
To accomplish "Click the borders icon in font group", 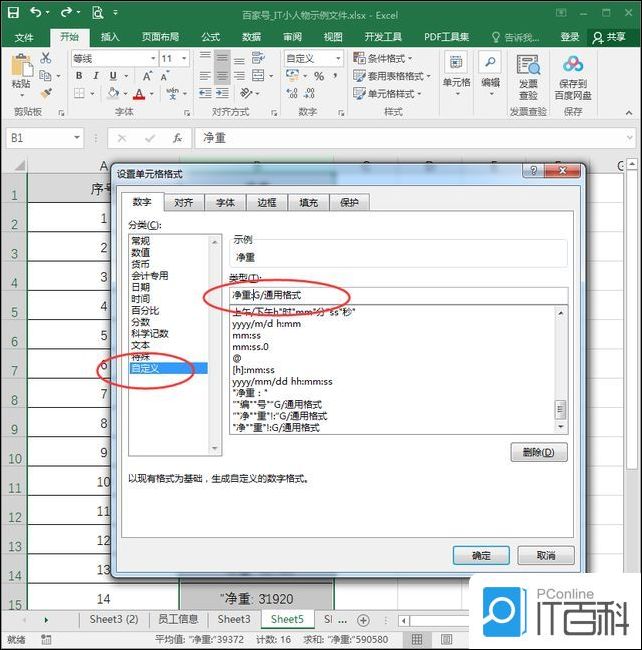I will click(x=80, y=93).
